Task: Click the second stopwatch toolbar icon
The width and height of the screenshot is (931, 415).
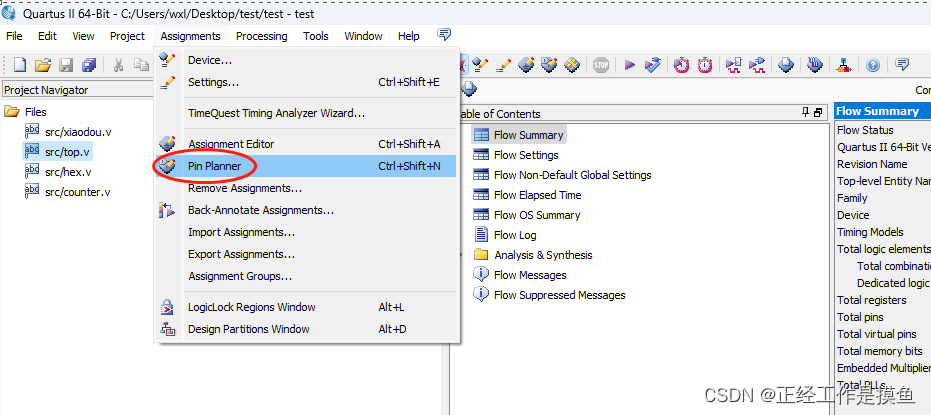Action: pos(705,64)
